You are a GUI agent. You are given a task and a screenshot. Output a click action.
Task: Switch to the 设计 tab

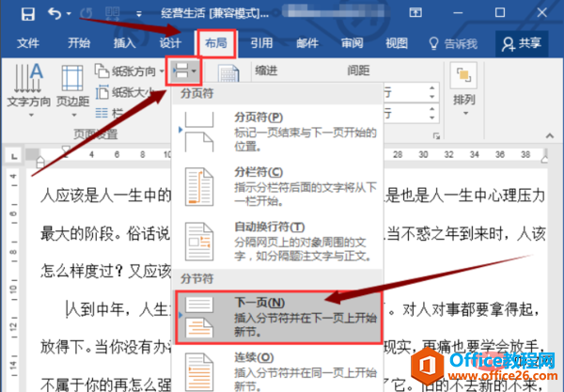click(x=170, y=43)
